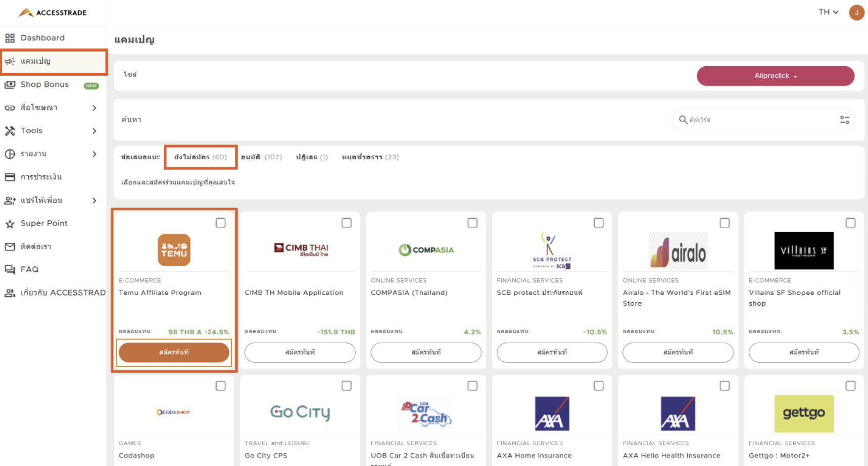Expand the สื่อโฆษณา submenu chevron

[x=94, y=108]
